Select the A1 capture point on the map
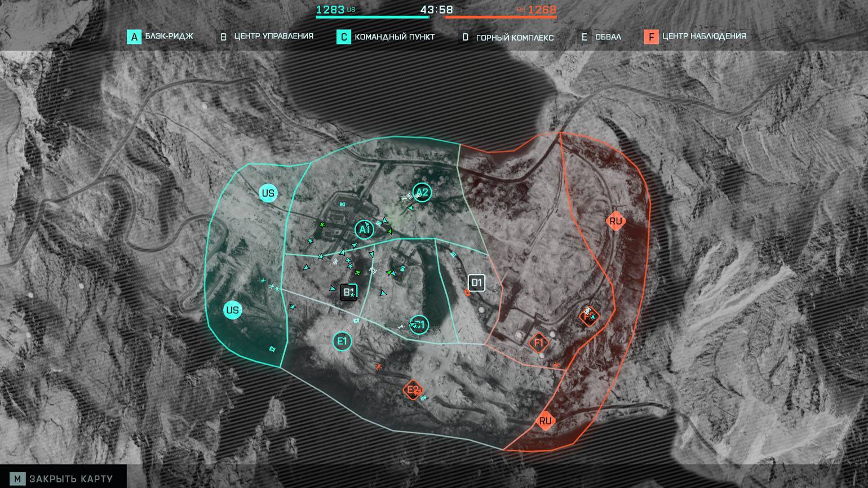Screen dimensions: 868x488 tap(365, 230)
